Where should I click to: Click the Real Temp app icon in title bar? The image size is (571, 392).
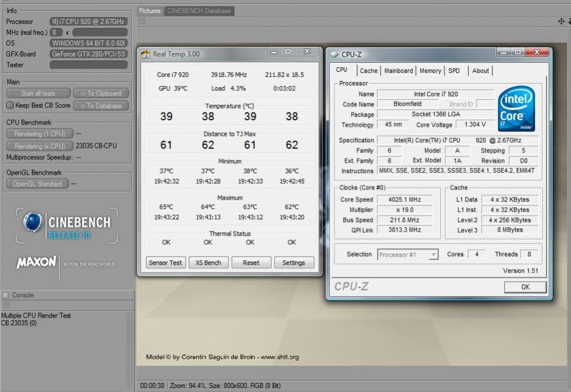pos(145,54)
